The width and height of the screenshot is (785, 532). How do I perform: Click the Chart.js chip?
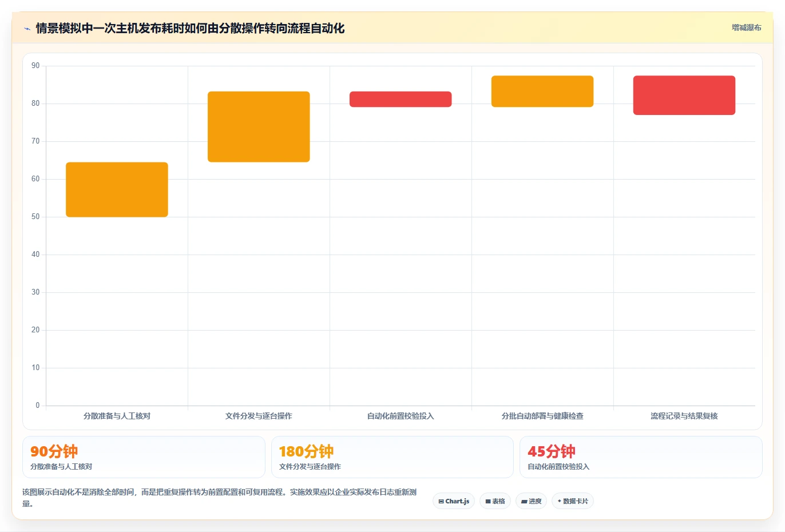[454, 501]
